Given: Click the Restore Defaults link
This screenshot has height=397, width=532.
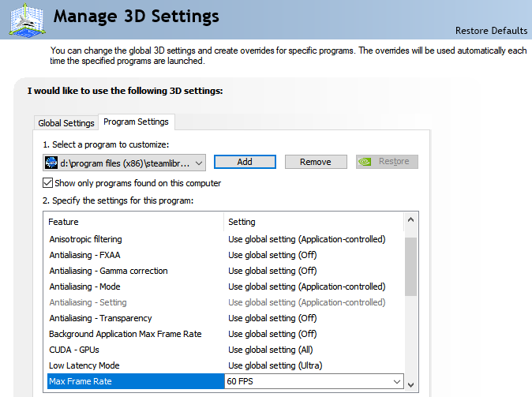Looking at the screenshot, I should tap(491, 31).
